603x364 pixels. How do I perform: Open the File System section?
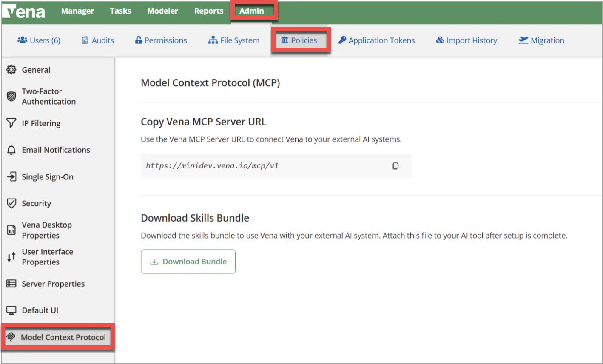point(234,40)
